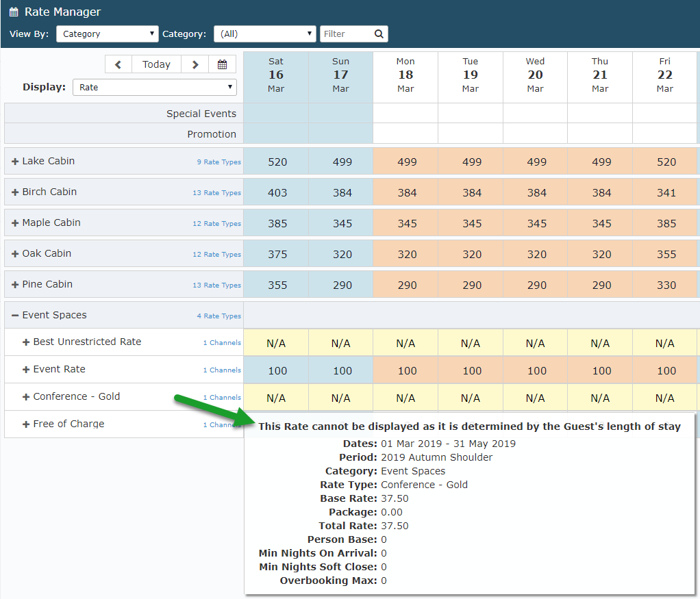Screen dimensions: 700x599
Task: Expand the Maple Cabin category
Action: [15, 223]
